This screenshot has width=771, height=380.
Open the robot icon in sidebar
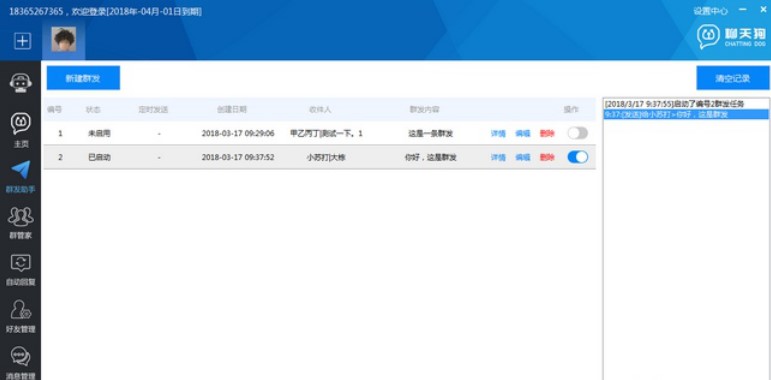point(21,83)
